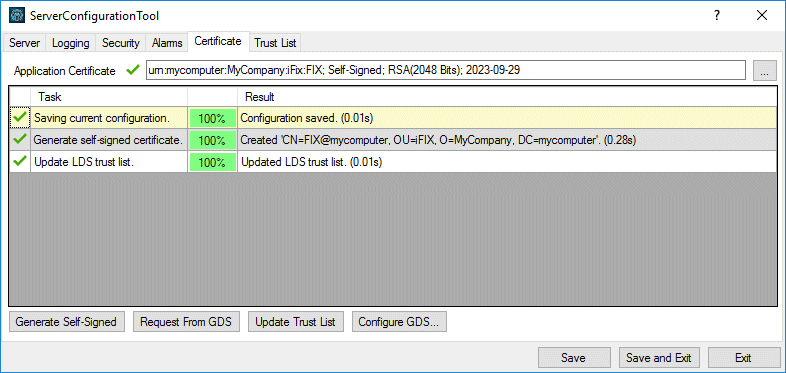Click the checkmark in Generate self-signed certificate row
Image resolution: width=786 pixels, height=373 pixels.
click(20, 140)
